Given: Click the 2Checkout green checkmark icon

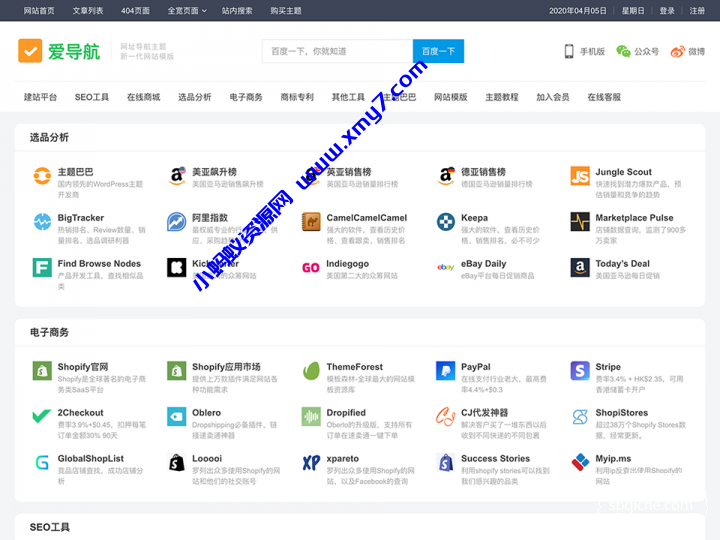Looking at the screenshot, I should coord(42,416).
